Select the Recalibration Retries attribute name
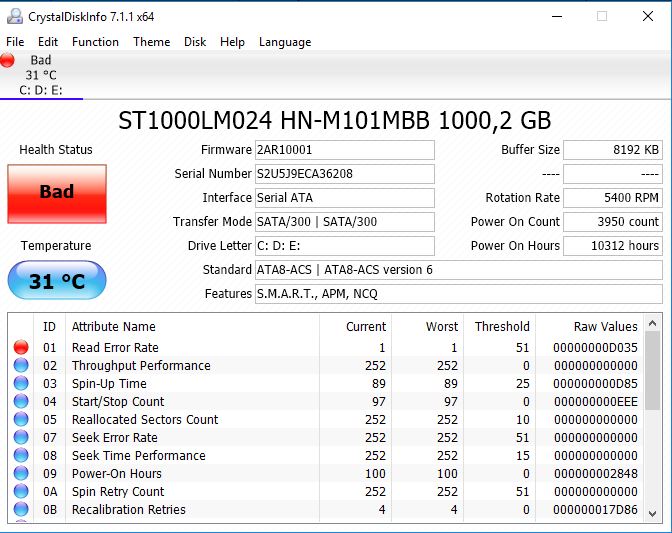This screenshot has width=672, height=533. pyautogui.click(x=129, y=509)
